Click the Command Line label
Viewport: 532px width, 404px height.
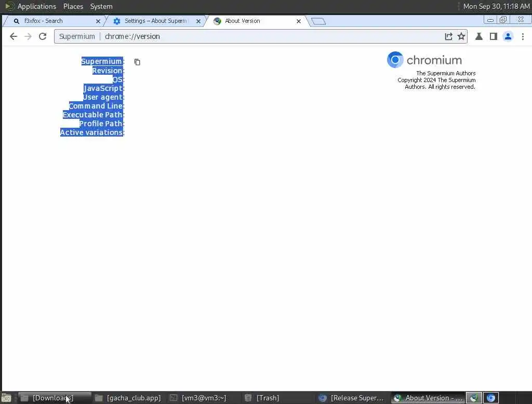point(96,106)
